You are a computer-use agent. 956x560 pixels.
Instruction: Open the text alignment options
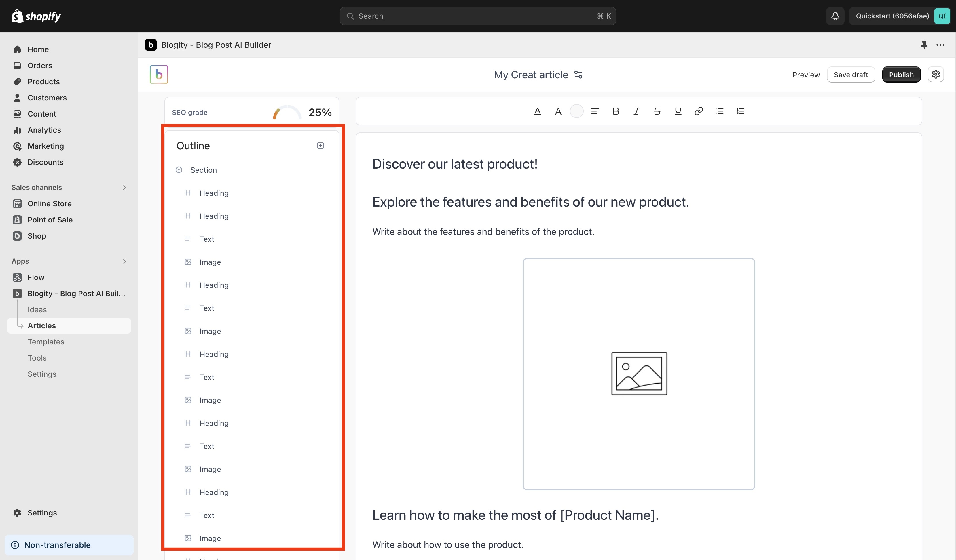tap(595, 111)
